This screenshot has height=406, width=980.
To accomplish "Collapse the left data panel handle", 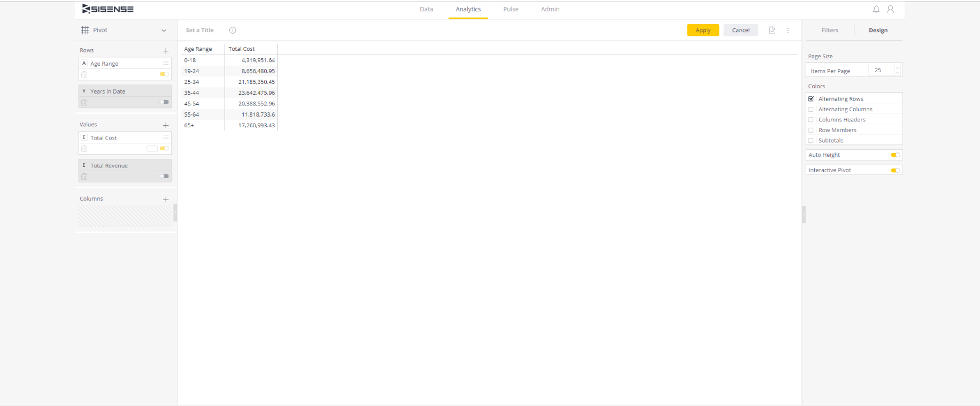I will coord(175,213).
